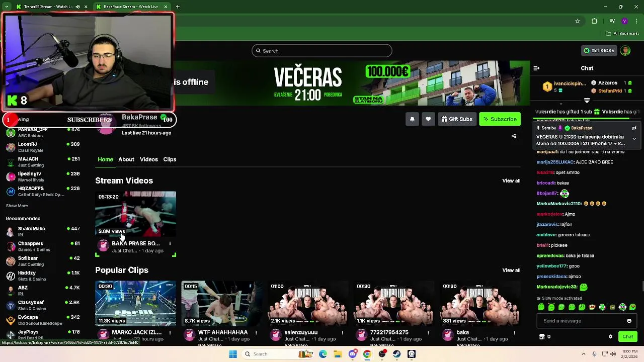644x362 pixels.
Task: Switch to the About tab
Action: [x=126, y=159]
